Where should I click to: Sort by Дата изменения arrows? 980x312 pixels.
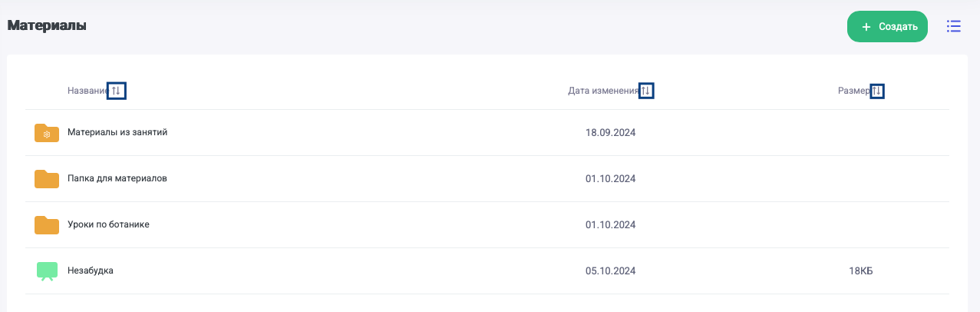(x=646, y=91)
